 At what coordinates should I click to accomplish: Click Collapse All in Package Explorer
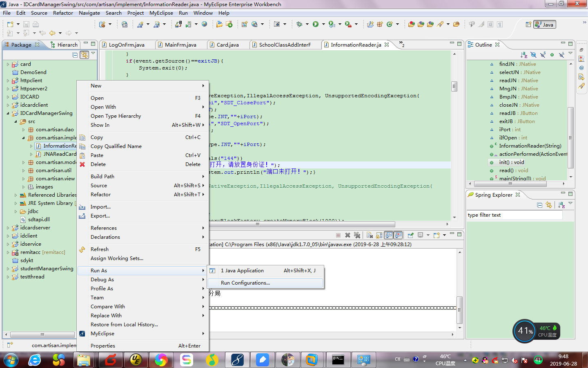coord(75,55)
